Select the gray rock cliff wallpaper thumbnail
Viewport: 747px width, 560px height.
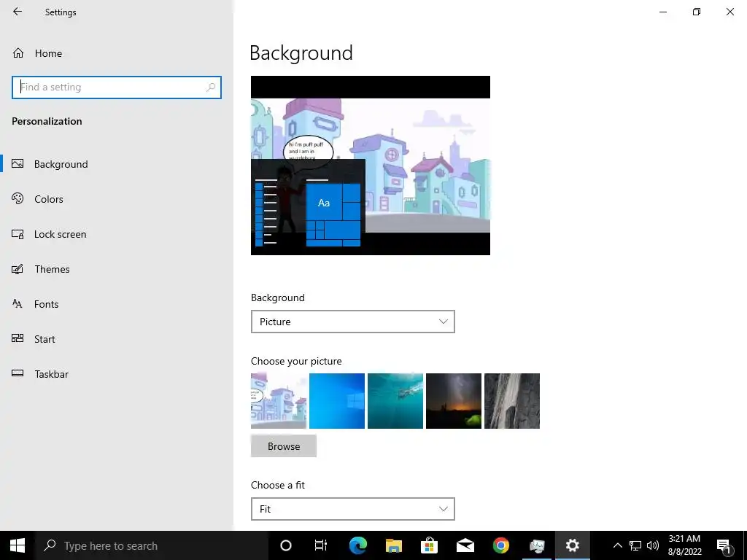[x=512, y=401]
